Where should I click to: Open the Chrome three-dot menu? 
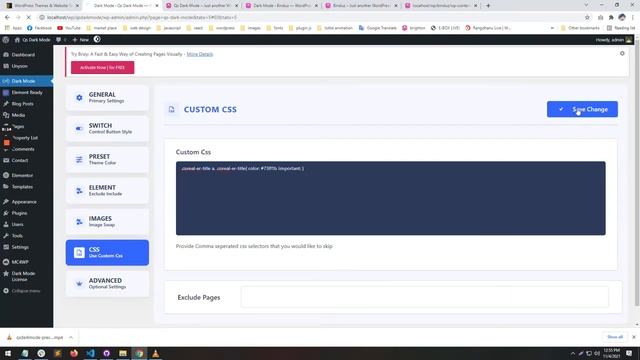coord(633,17)
